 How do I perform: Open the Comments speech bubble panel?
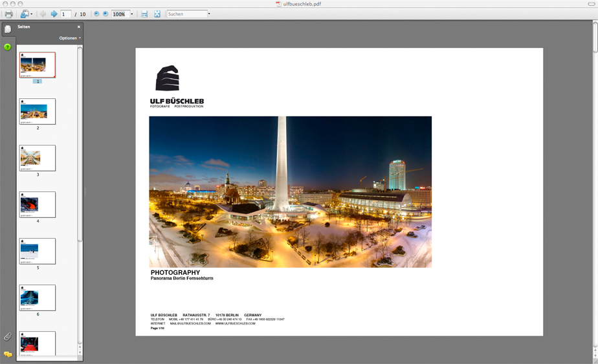coord(8,354)
